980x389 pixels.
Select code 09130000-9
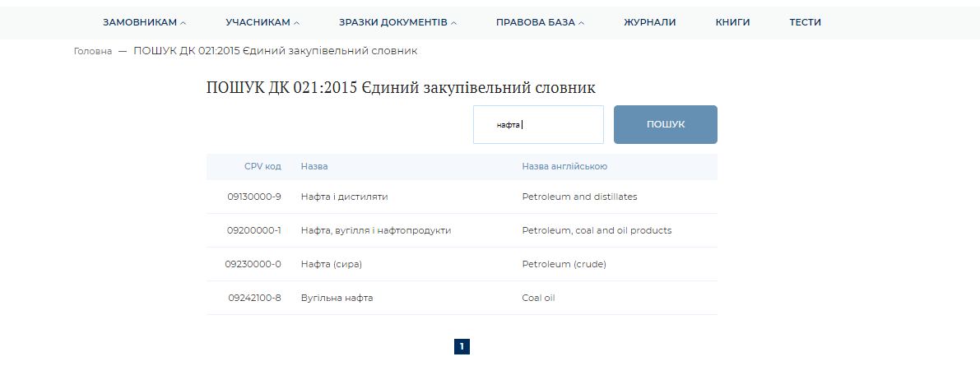[x=254, y=197]
